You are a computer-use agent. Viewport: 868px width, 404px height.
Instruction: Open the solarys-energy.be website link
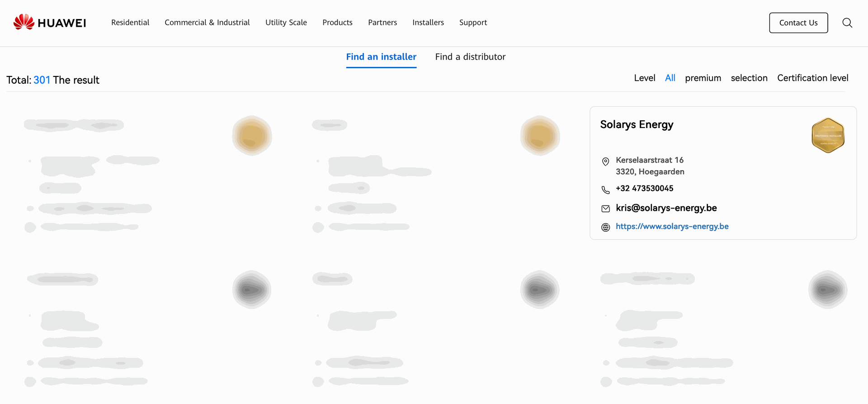point(672,227)
